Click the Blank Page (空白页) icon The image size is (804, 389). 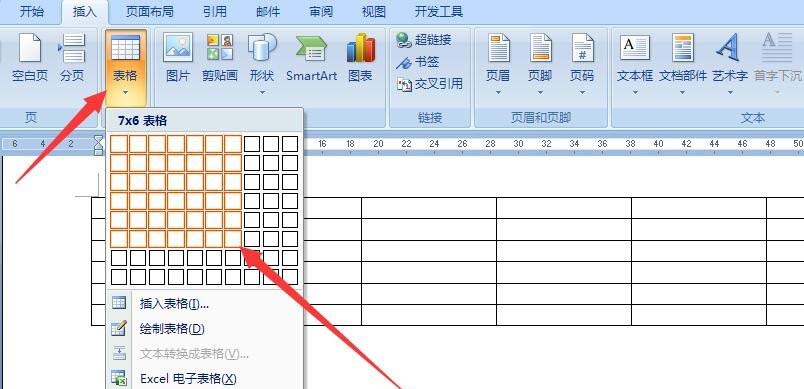click(x=30, y=57)
